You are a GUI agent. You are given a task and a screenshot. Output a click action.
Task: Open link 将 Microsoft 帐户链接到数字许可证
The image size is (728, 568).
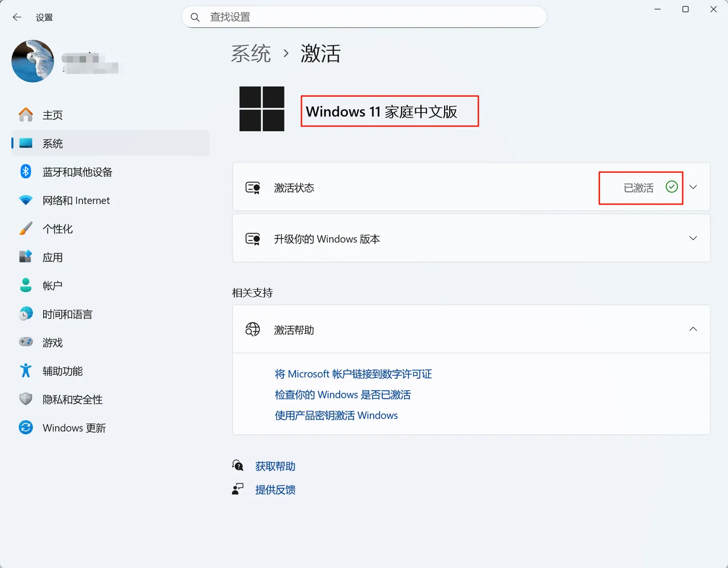pos(353,374)
